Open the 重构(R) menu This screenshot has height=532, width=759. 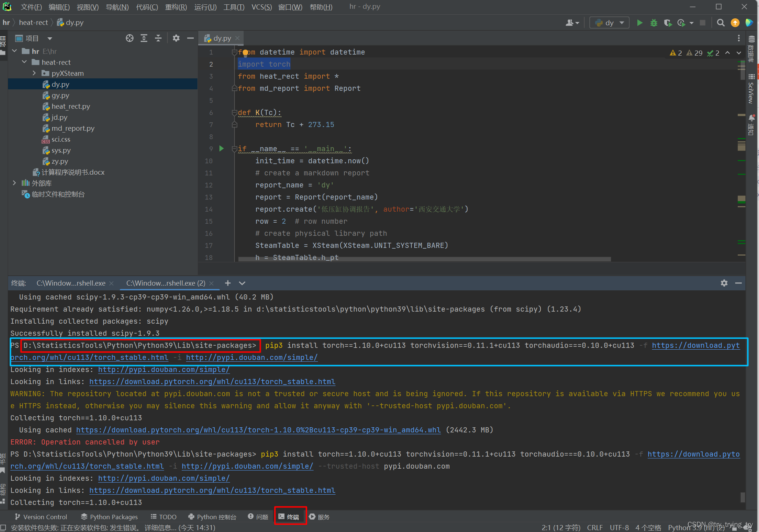click(176, 7)
